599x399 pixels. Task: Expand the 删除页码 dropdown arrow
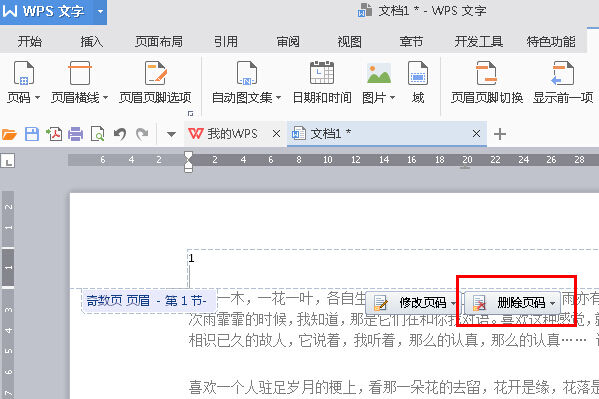coord(553,303)
